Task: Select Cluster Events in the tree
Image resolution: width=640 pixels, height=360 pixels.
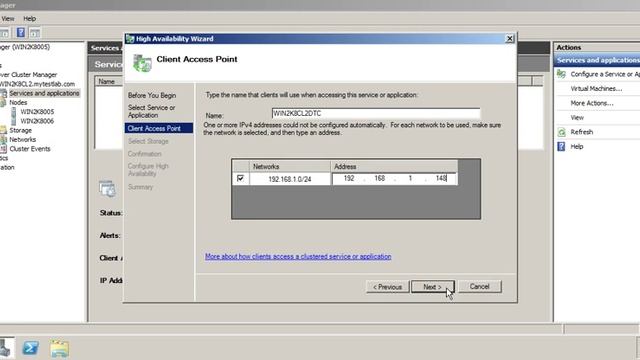Action: (30, 149)
